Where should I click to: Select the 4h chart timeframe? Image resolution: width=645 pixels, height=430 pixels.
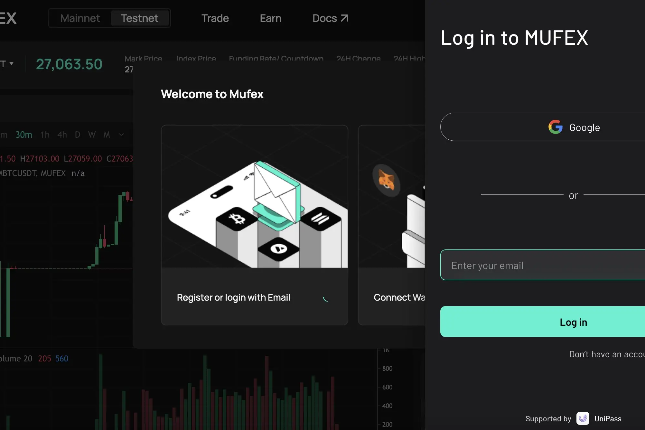(x=62, y=134)
